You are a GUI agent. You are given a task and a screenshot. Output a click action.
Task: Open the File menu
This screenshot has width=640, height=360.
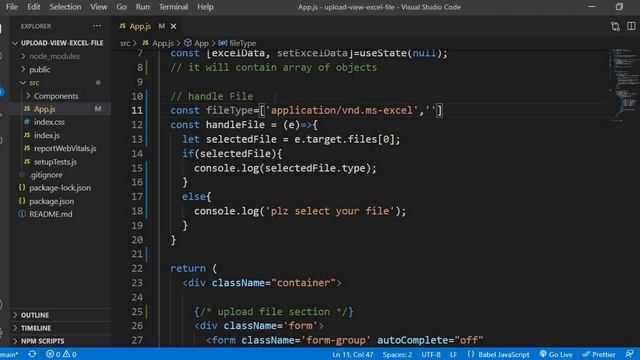click(x=12, y=7)
